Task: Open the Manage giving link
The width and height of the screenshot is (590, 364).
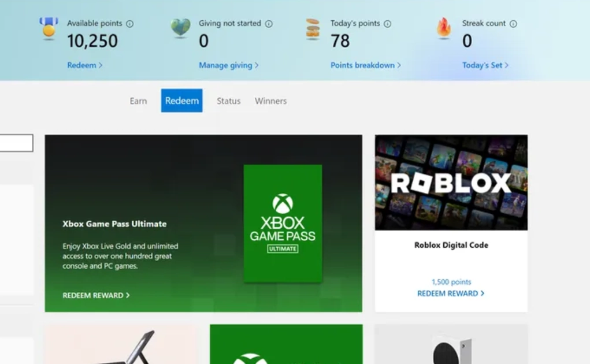Action: click(229, 65)
